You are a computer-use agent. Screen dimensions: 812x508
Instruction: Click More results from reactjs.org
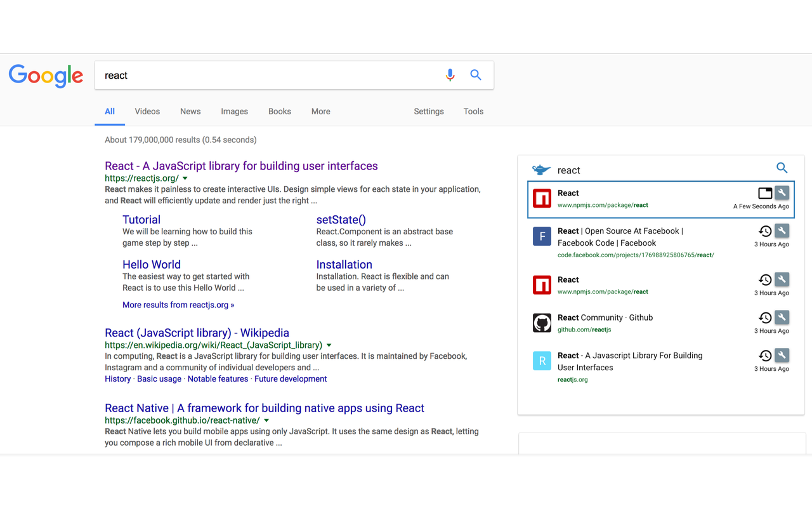pos(178,305)
